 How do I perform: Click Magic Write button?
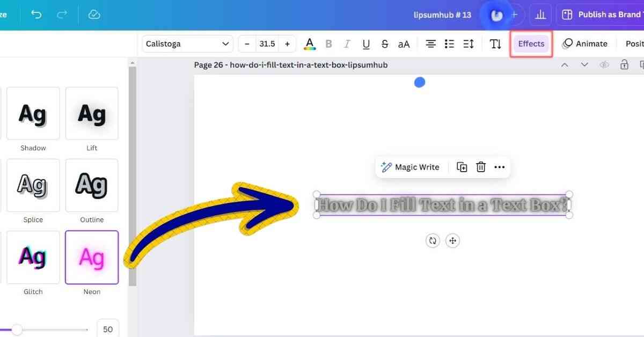(x=411, y=167)
